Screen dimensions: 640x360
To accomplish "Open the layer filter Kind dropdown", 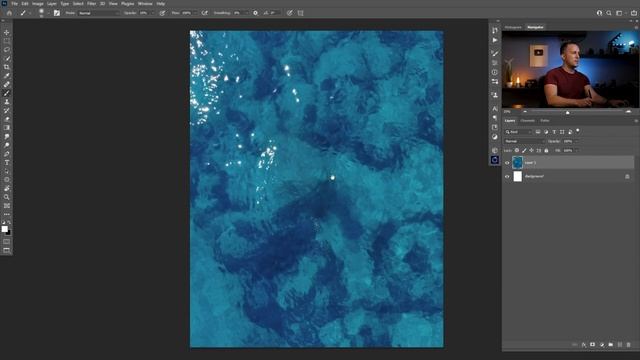I will 518,132.
